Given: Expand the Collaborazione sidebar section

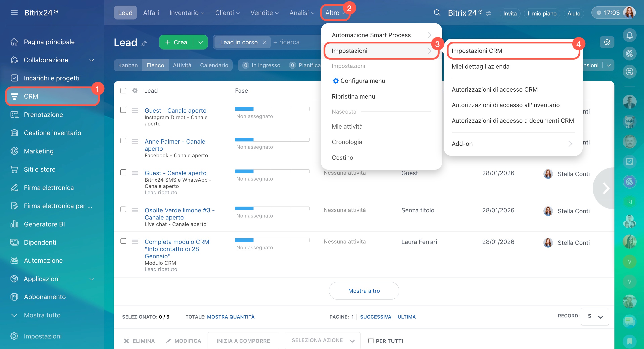Looking at the screenshot, I should (92, 60).
